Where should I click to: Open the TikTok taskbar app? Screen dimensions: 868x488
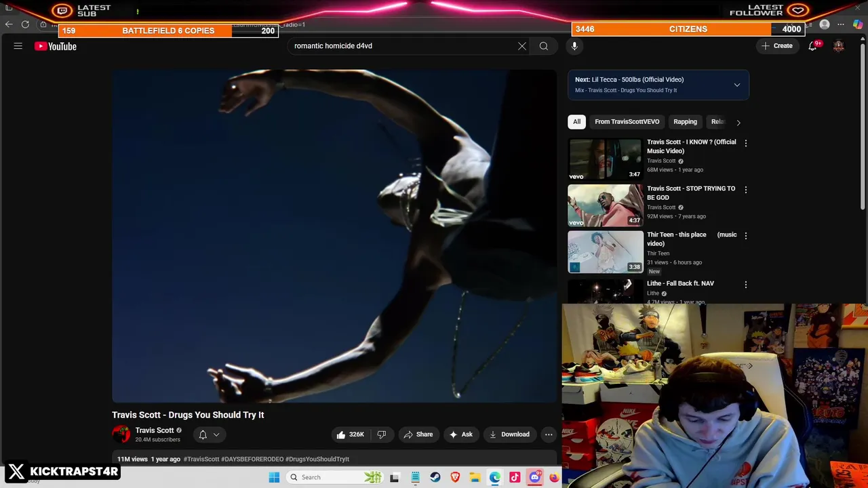pos(515,477)
